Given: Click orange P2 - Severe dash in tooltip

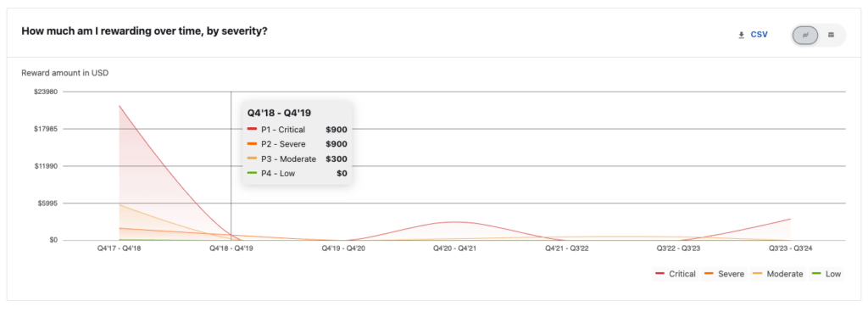Looking at the screenshot, I should 252,144.
